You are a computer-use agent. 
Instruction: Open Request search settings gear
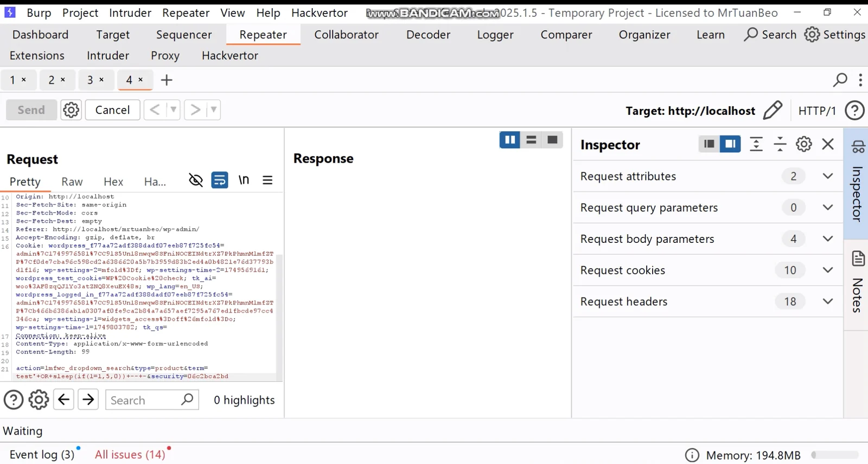click(x=39, y=400)
